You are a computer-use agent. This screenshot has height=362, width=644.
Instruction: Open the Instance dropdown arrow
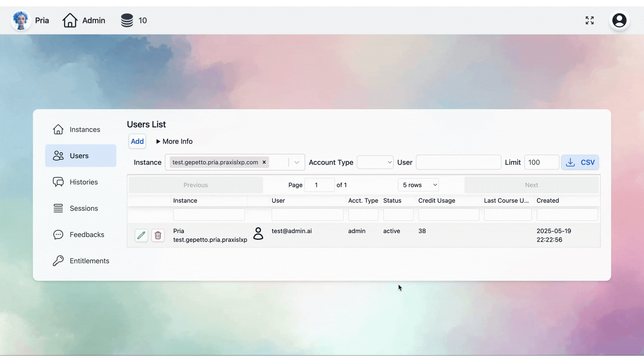point(296,162)
